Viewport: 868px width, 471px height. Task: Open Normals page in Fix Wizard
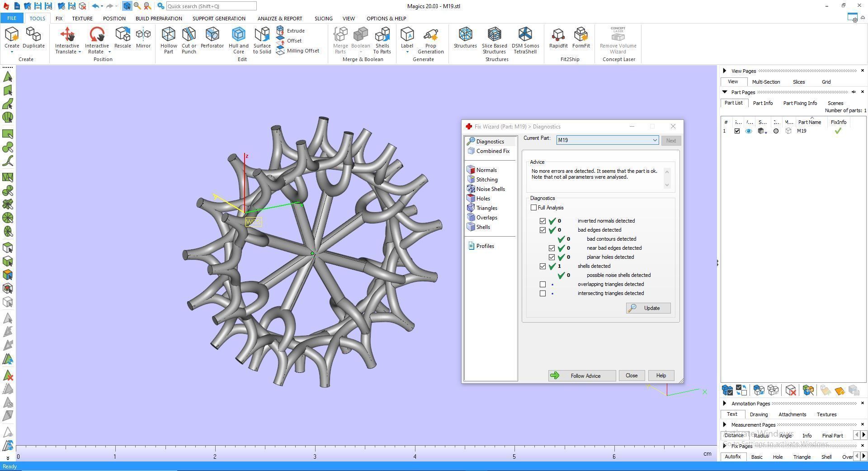point(482,170)
